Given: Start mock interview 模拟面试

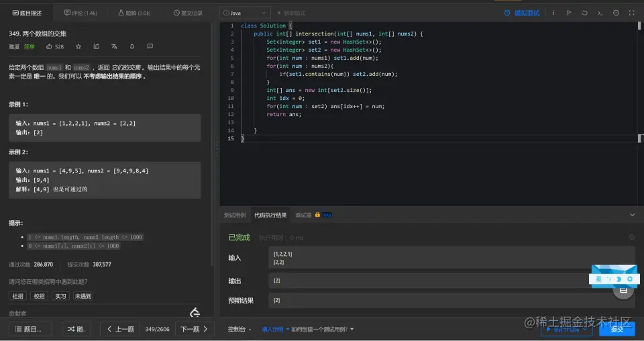Looking at the screenshot, I should click(x=522, y=13).
